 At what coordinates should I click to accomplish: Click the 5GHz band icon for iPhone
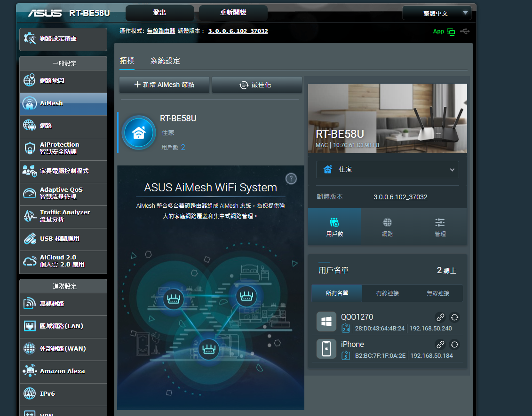click(345, 355)
